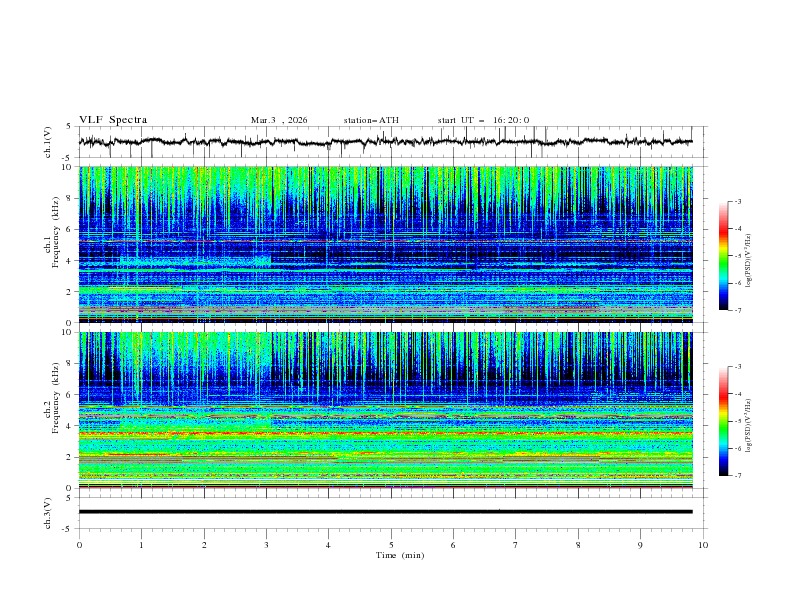Screen dimensions: 792x612
Task: Click the time axis end tick "10"
Action: 703,545
